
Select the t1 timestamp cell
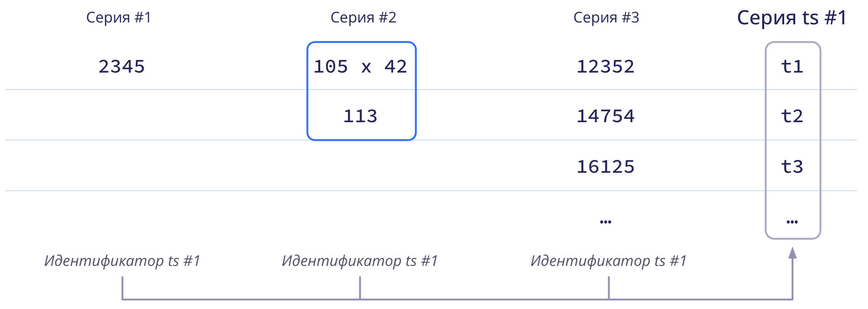tap(792, 66)
